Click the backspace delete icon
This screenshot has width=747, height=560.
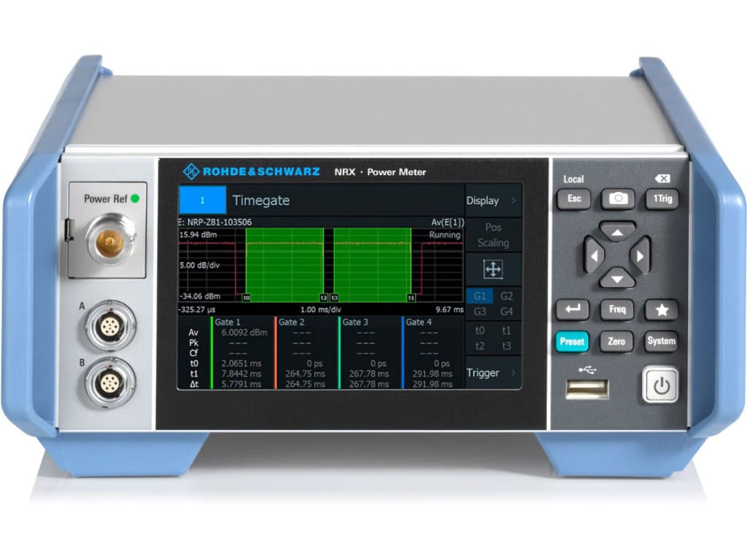[x=662, y=179]
